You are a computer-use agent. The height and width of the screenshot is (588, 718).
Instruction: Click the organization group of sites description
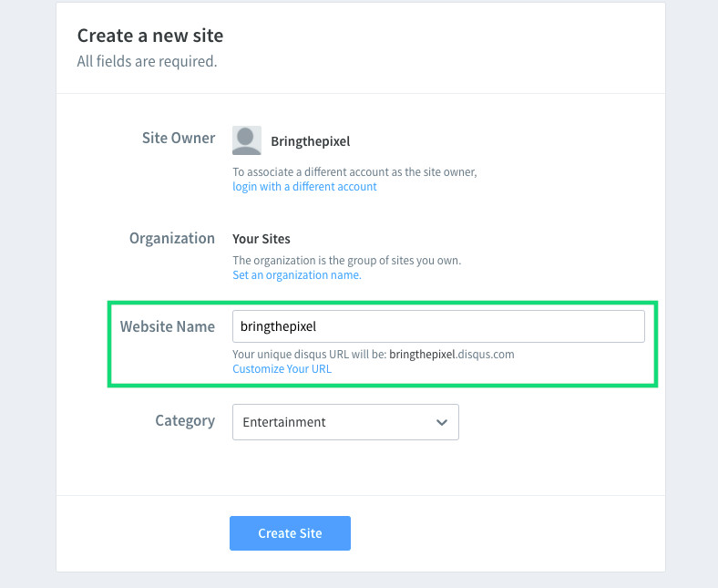[x=346, y=261]
